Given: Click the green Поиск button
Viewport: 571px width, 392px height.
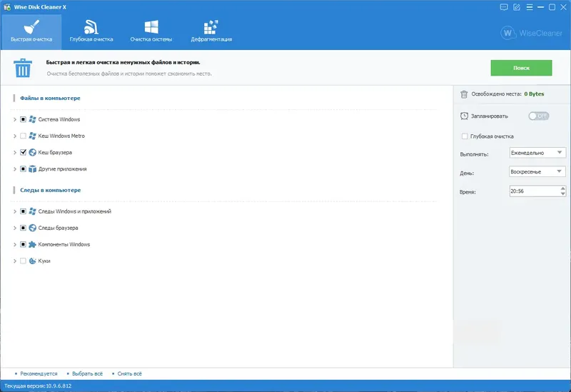Looking at the screenshot, I should (521, 68).
